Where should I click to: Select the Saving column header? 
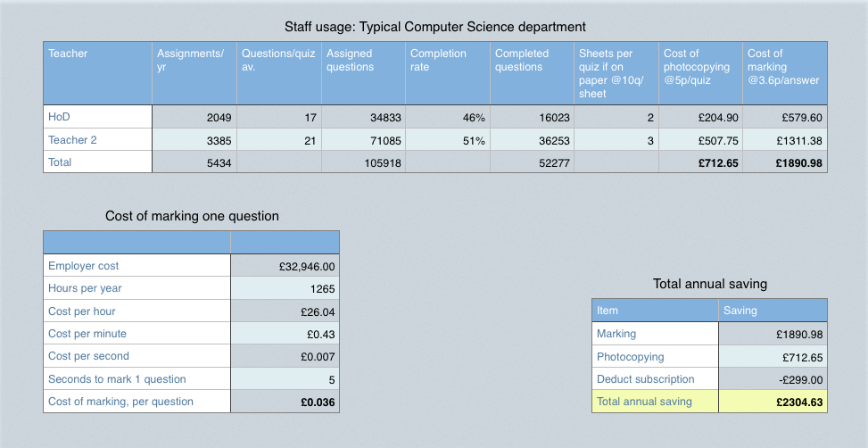(773, 311)
